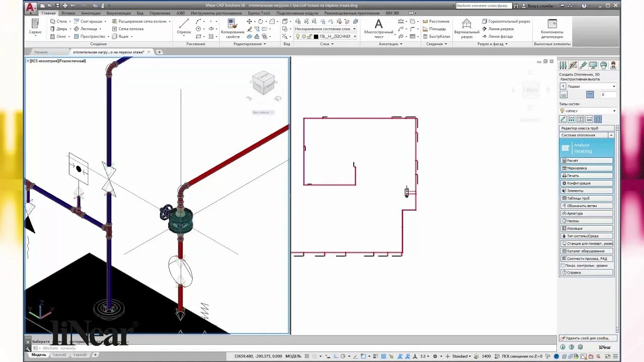Open Компоненты детализации tool

tap(552, 29)
